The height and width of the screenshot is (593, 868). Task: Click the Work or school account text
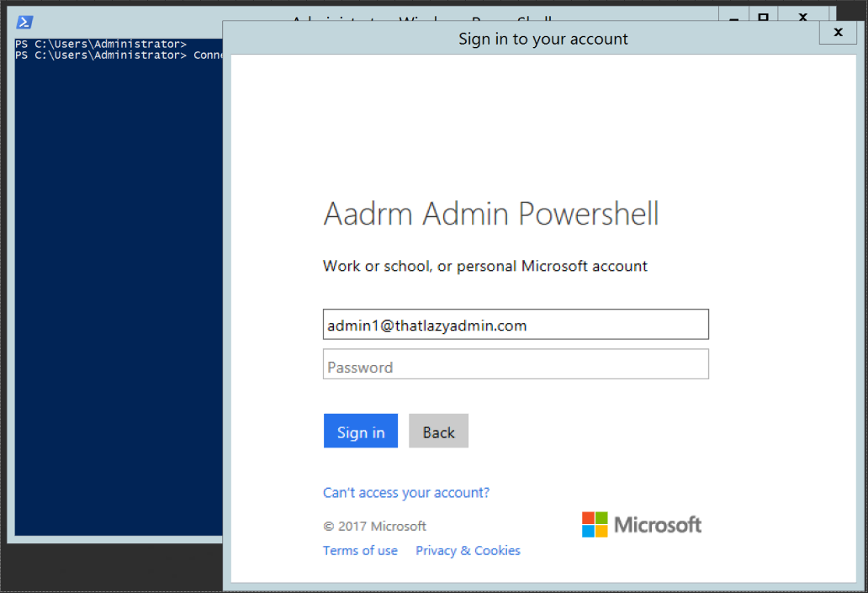click(485, 267)
